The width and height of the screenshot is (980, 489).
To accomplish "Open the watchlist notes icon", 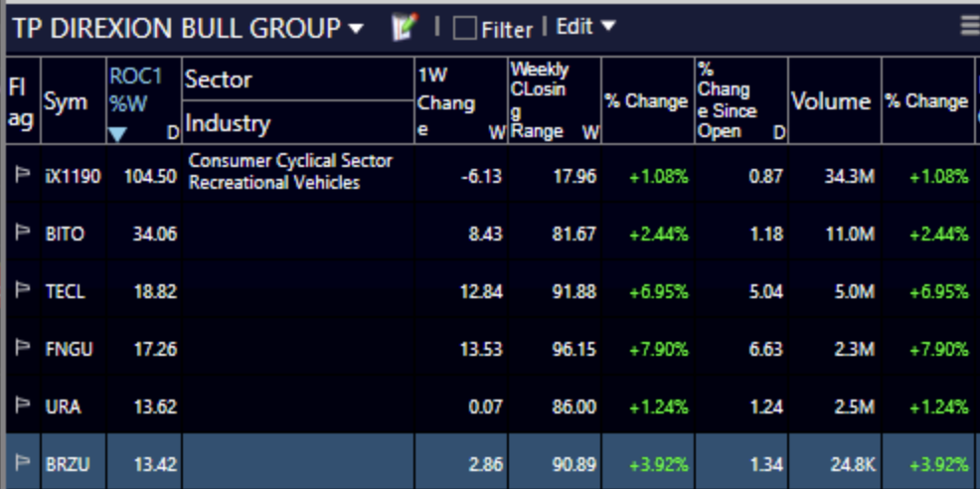I will [404, 28].
